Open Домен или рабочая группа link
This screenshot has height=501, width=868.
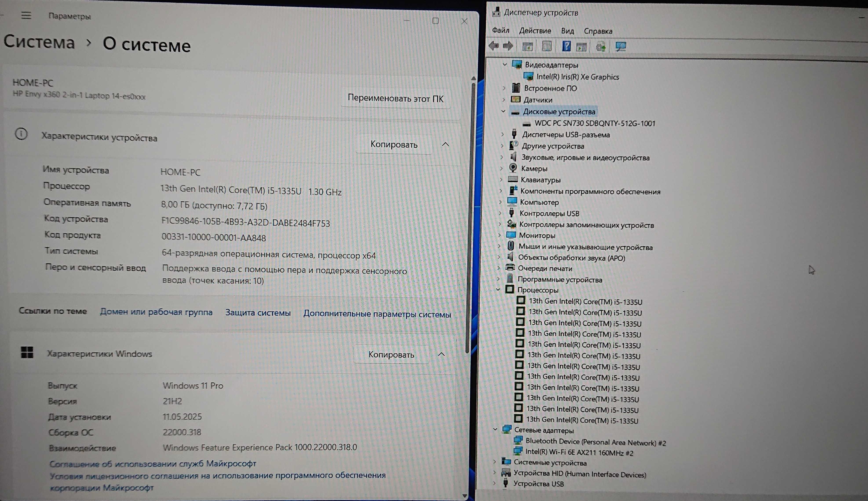point(156,312)
